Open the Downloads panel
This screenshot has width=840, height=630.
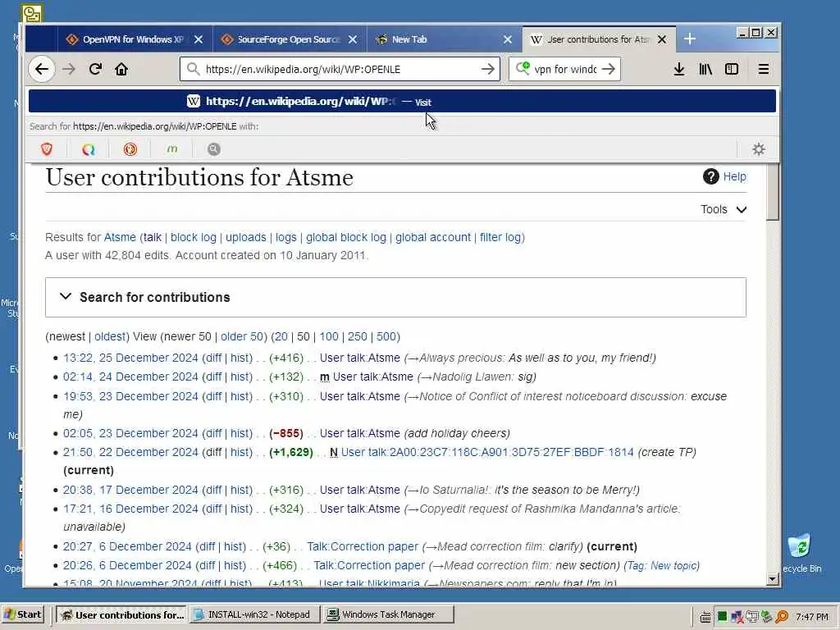click(x=678, y=69)
